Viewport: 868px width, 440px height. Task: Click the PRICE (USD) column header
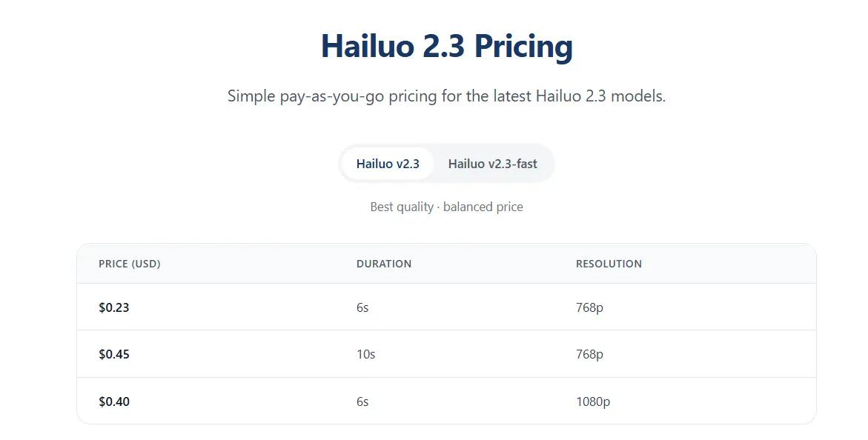pyautogui.click(x=130, y=264)
